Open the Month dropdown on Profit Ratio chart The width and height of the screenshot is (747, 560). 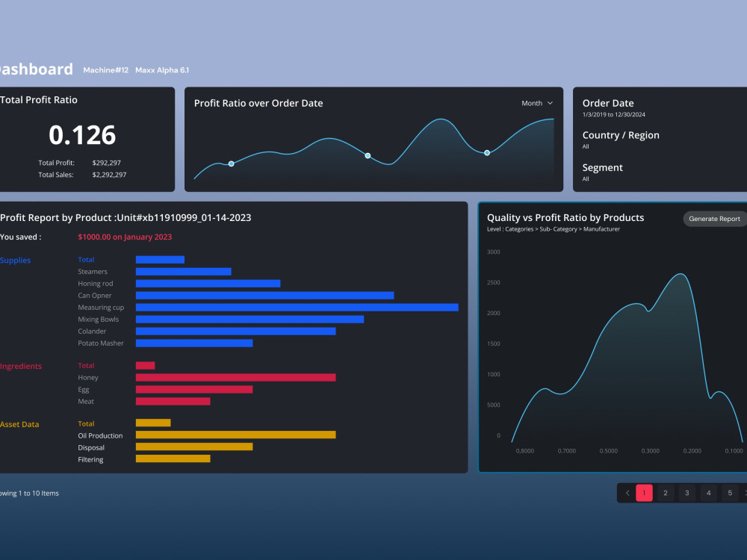click(537, 103)
